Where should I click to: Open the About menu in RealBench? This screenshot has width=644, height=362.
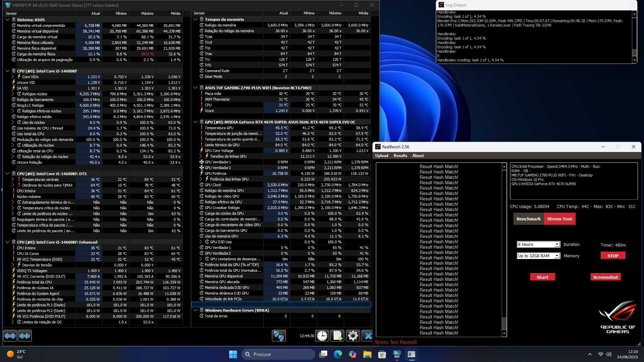pos(418,156)
